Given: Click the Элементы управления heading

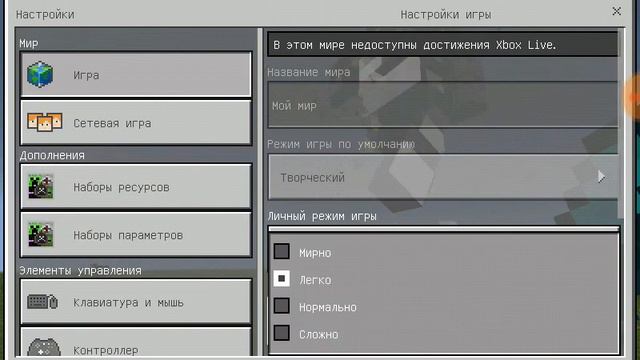Looking at the screenshot, I should (x=80, y=271).
